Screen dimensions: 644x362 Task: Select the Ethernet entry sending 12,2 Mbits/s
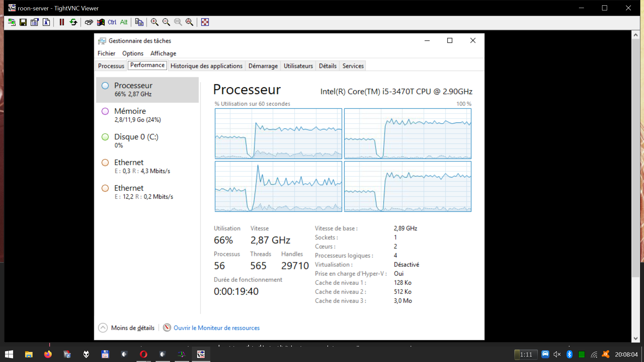(147, 192)
